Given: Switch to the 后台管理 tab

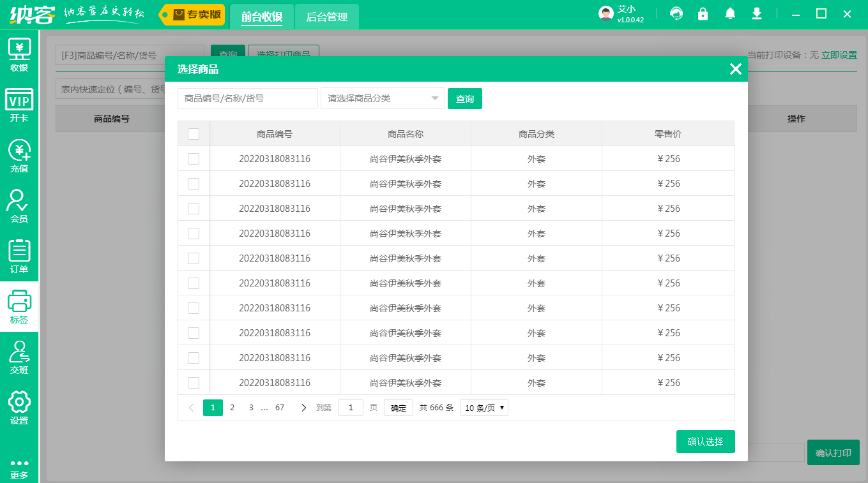Looking at the screenshot, I should [x=326, y=17].
